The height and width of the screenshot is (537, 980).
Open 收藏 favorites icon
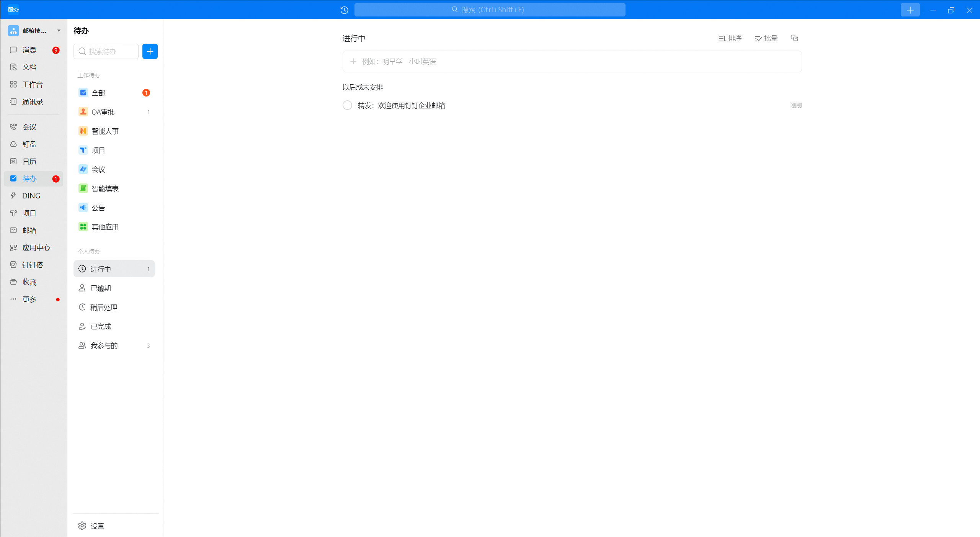pyautogui.click(x=13, y=282)
